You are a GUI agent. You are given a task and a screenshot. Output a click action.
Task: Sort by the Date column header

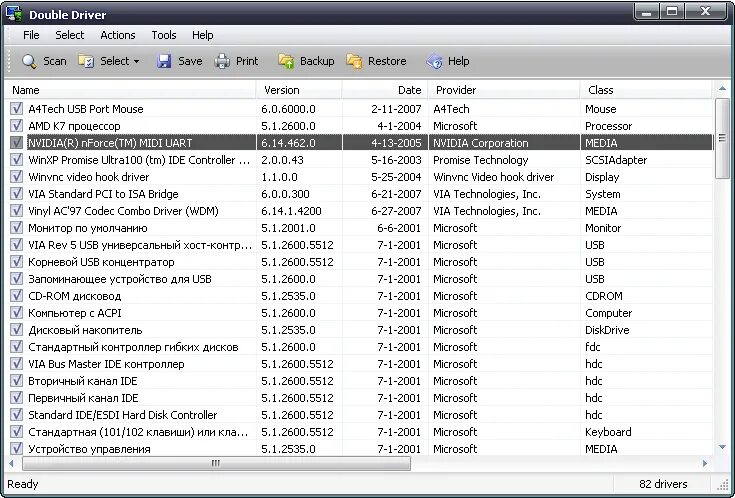[x=385, y=90]
